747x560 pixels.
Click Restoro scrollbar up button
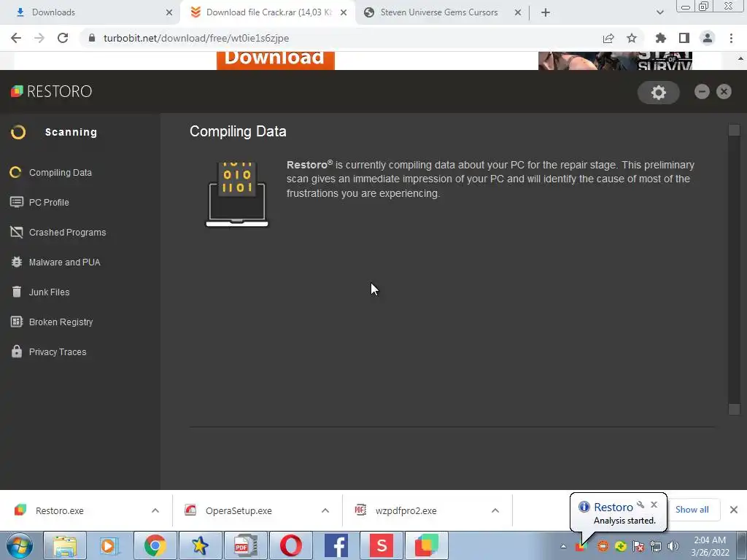click(734, 130)
